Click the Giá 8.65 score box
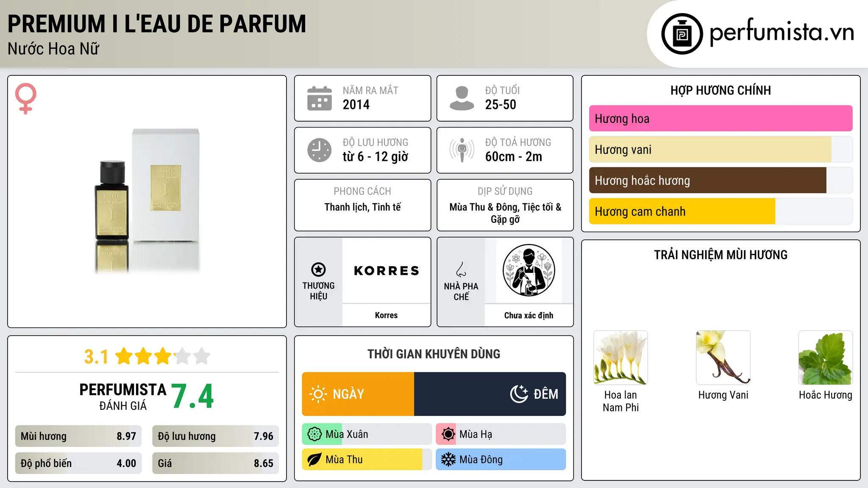The width and height of the screenshot is (868, 488). click(216, 463)
